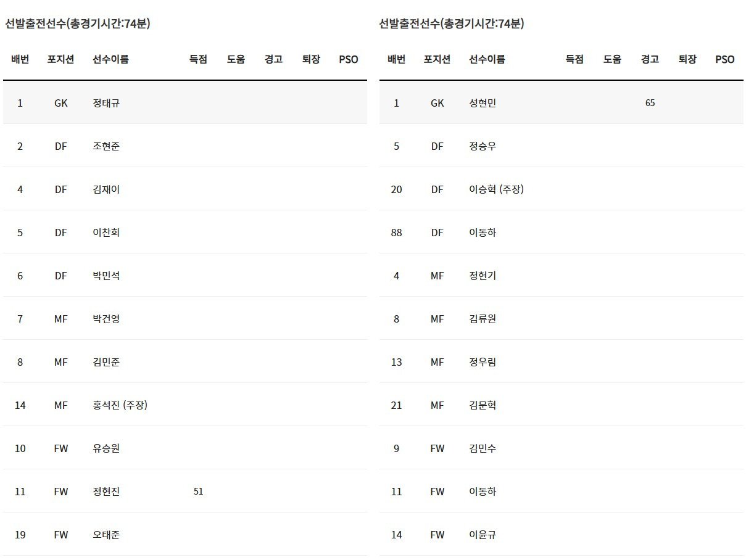The height and width of the screenshot is (560, 746).
Task: Click the 65 warning minute for 성현민
Action: pyautogui.click(x=650, y=103)
